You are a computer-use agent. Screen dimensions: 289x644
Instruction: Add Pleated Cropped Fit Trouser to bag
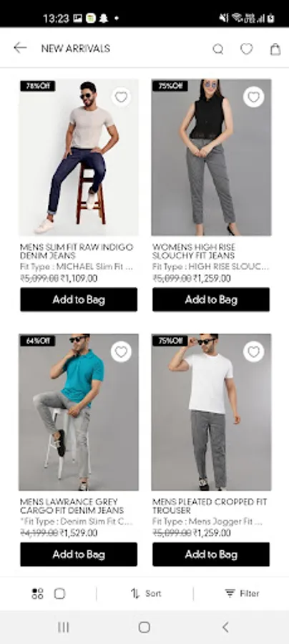point(211,555)
